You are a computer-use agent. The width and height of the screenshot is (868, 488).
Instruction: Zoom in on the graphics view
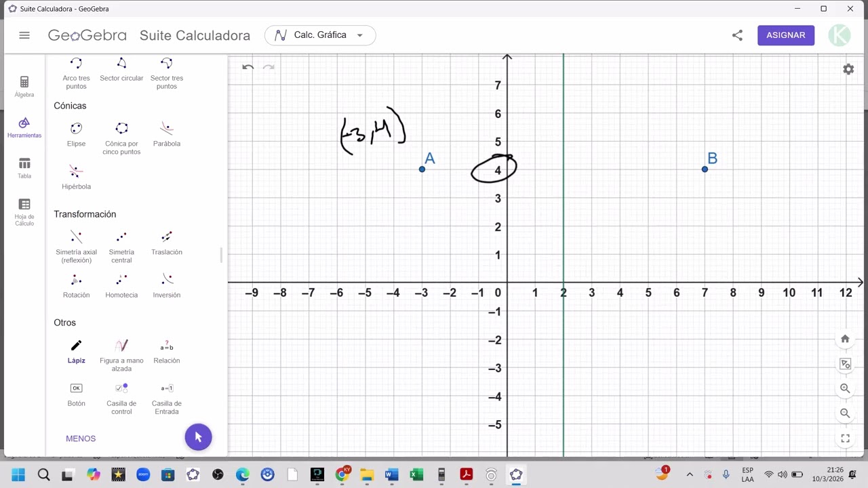845,388
